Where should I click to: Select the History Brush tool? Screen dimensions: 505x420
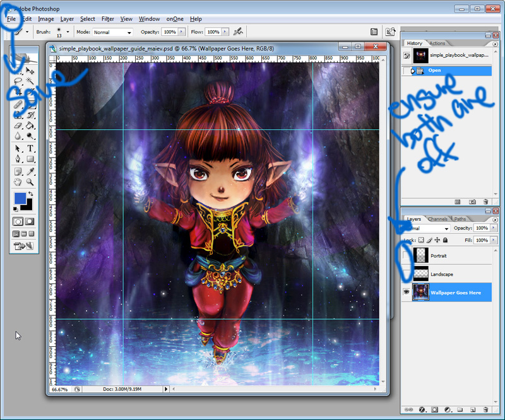[x=30, y=115]
